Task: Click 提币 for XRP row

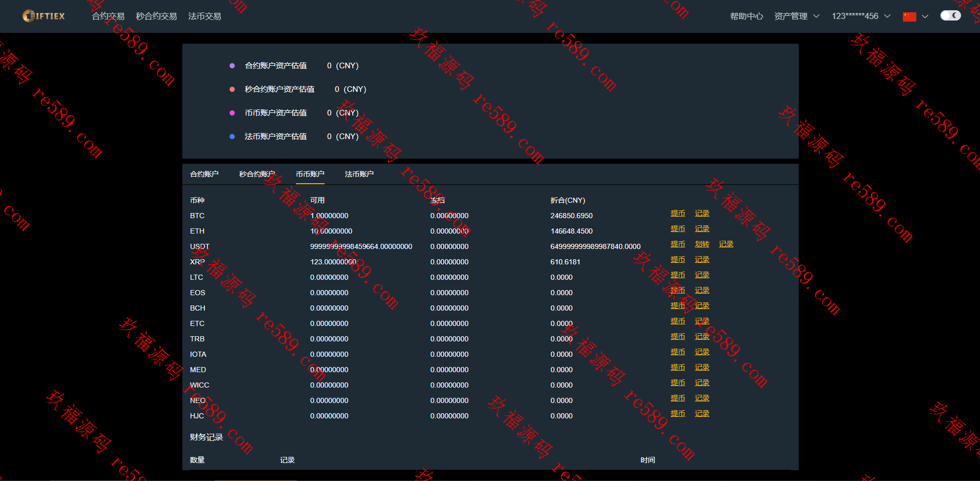Action: point(677,259)
